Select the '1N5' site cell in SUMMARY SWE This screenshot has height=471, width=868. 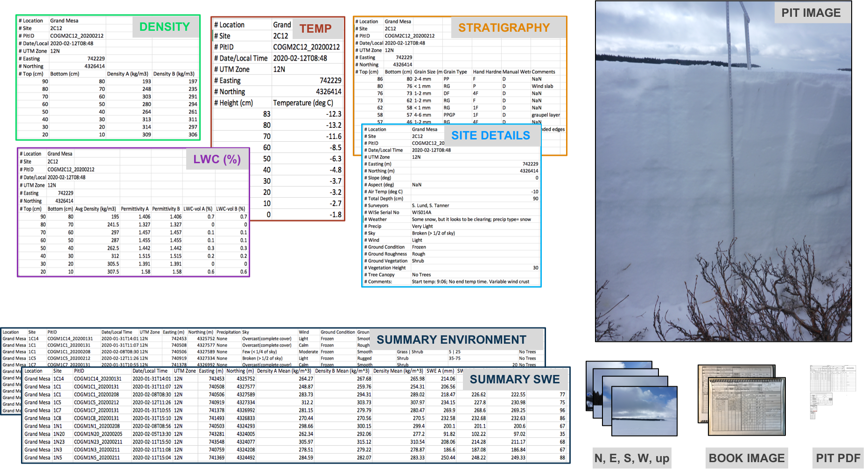point(57,457)
